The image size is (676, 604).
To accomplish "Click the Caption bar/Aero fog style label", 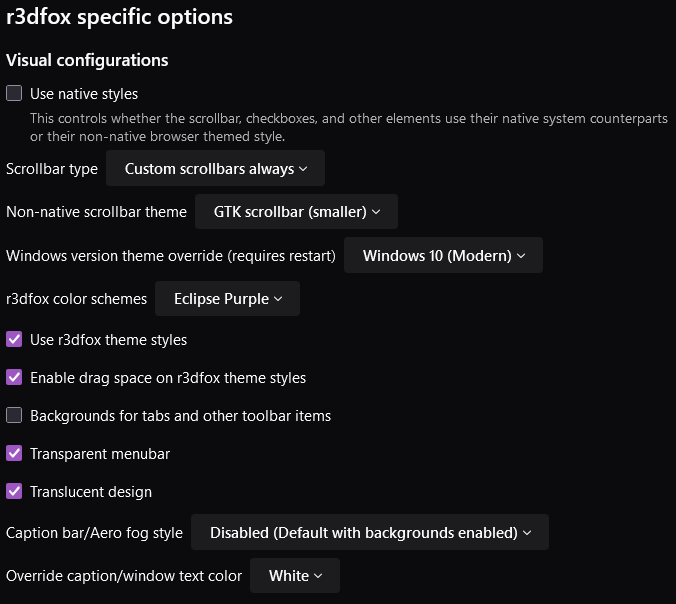I will tap(94, 533).
